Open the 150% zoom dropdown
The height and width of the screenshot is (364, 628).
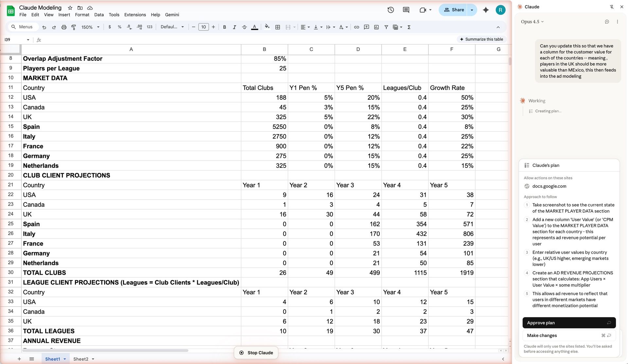click(x=90, y=27)
